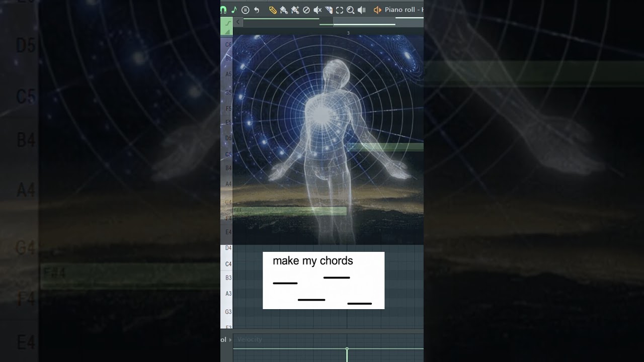The width and height of the screenshot is (644, 362).
Task: Click the A4 piano key
Action: 227,184
